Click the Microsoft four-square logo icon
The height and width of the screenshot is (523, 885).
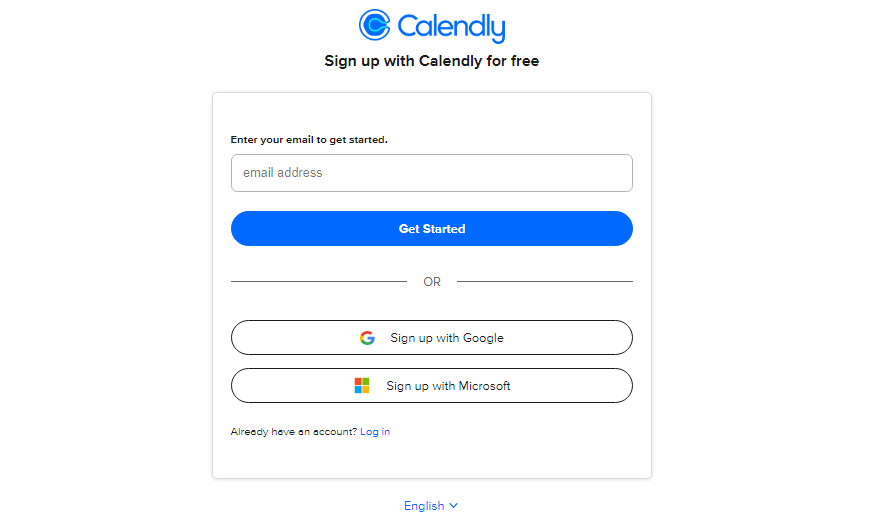pos(362,386)
